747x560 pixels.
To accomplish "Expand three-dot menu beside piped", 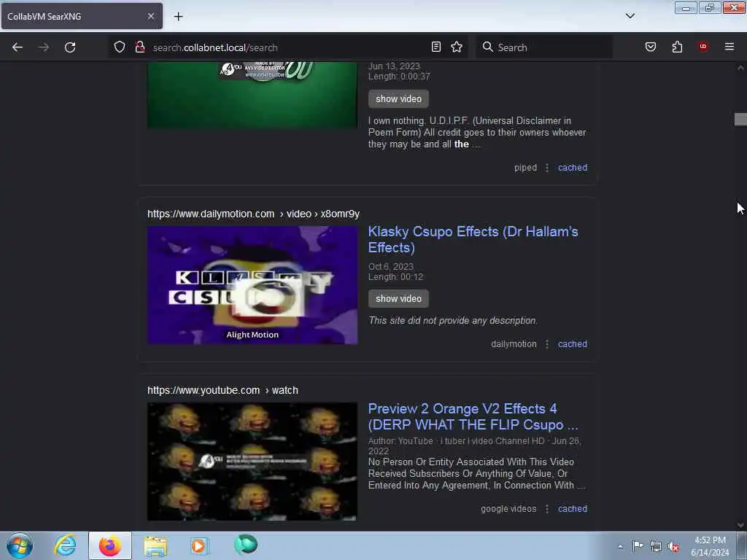I will 547,168.
